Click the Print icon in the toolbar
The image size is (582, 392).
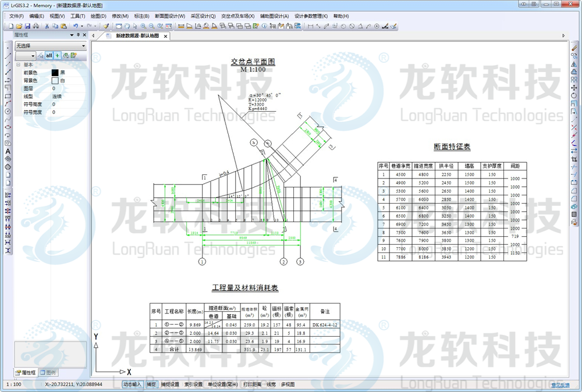[x=36, y=26]
